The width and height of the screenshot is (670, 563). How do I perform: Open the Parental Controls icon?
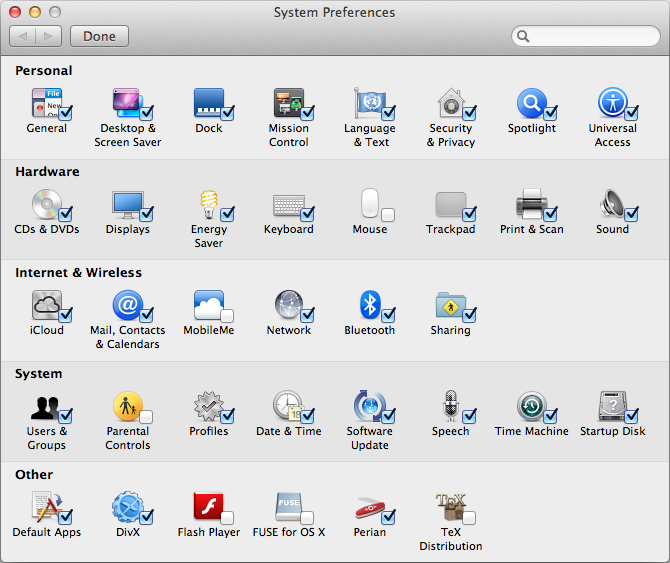pyautogui.click(x=127, y=406)
